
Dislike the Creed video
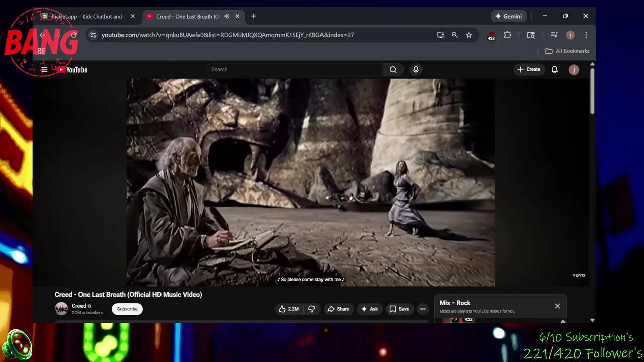click(311, 309)
